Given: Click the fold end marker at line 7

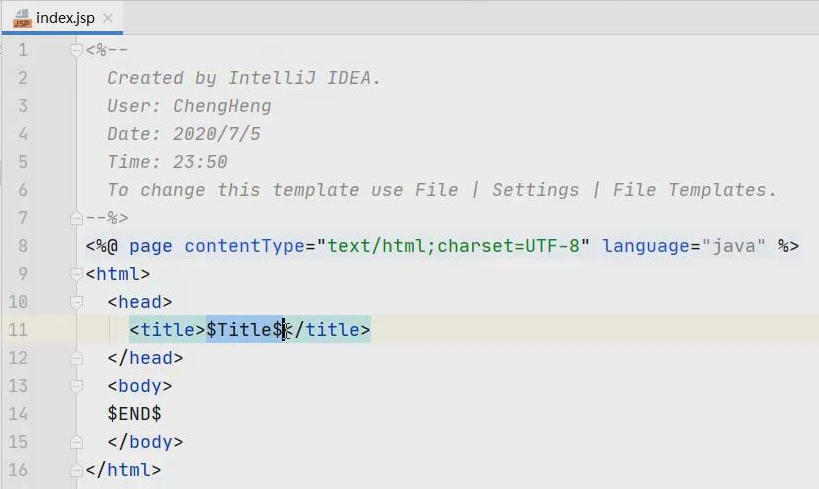Looking at the screenshot, I should point(75,217).
